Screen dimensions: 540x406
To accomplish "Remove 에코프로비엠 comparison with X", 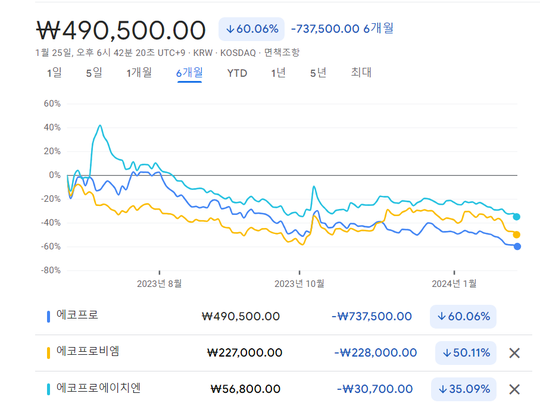I will click(515, 353).
